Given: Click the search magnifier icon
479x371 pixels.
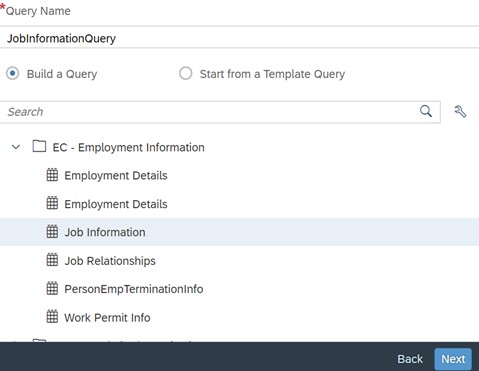Looking at the screenshot, I should coord(426,111).
